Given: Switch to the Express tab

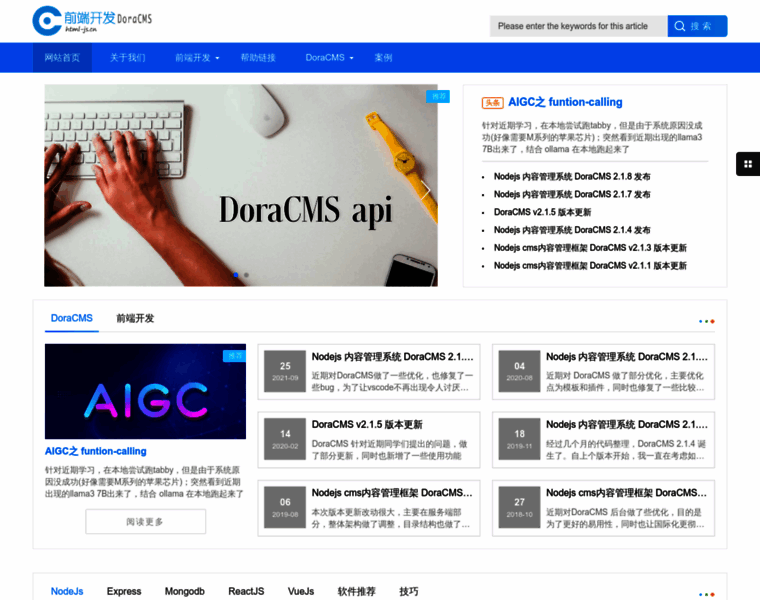Looking at the screenshot, I should (x=124, y=591).
